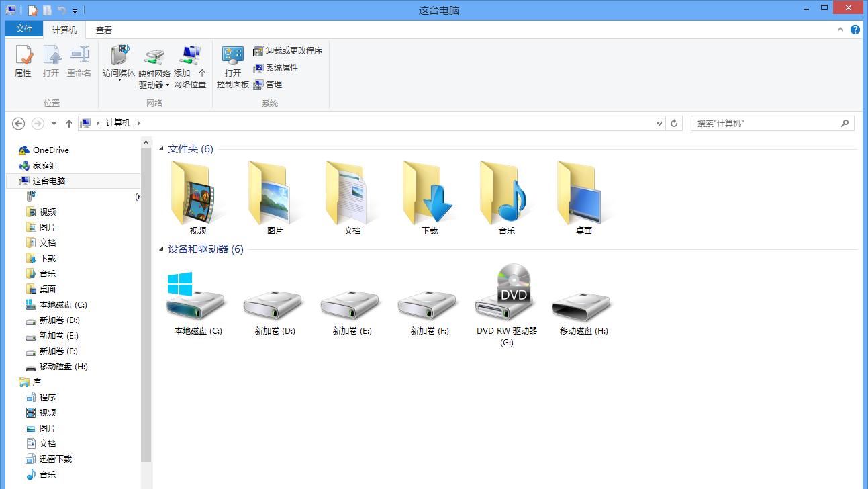Click navigation pane scroll up arrow
The height and width of the screenshot is (489, 868).
coord(146,142)
